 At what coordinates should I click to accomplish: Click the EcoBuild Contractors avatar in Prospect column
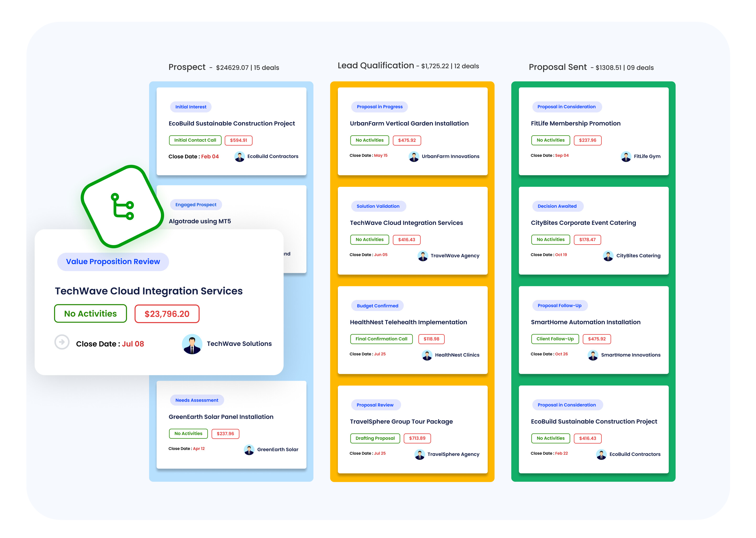tap(240, 156)
